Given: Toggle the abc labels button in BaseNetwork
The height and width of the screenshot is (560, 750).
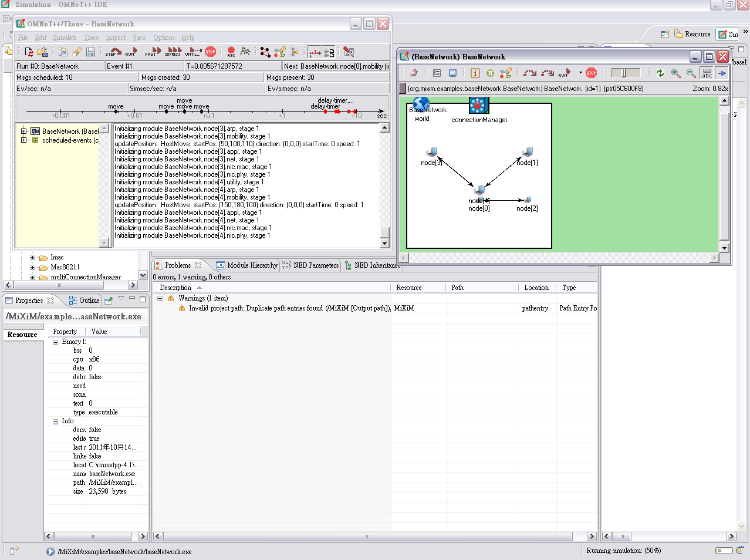Looking at the screenshot, I should [x=707, y=73].
